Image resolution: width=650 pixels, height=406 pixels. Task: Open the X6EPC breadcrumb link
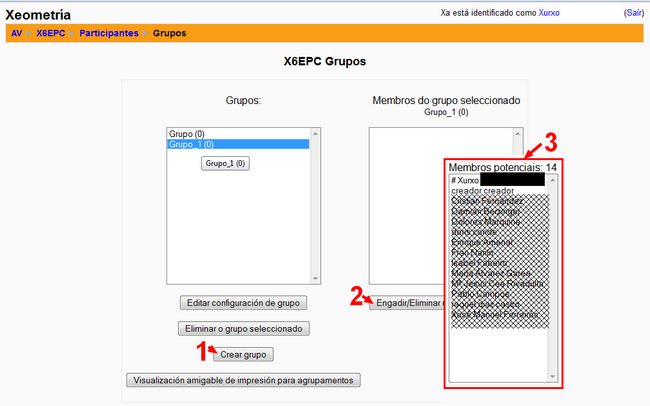50,33
